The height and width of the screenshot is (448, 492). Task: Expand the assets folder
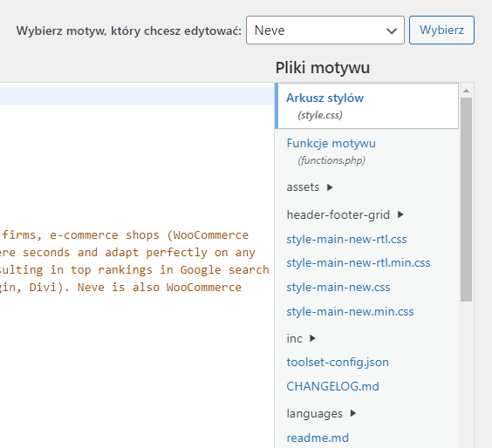pyautogui.click(x=310, y=187)
